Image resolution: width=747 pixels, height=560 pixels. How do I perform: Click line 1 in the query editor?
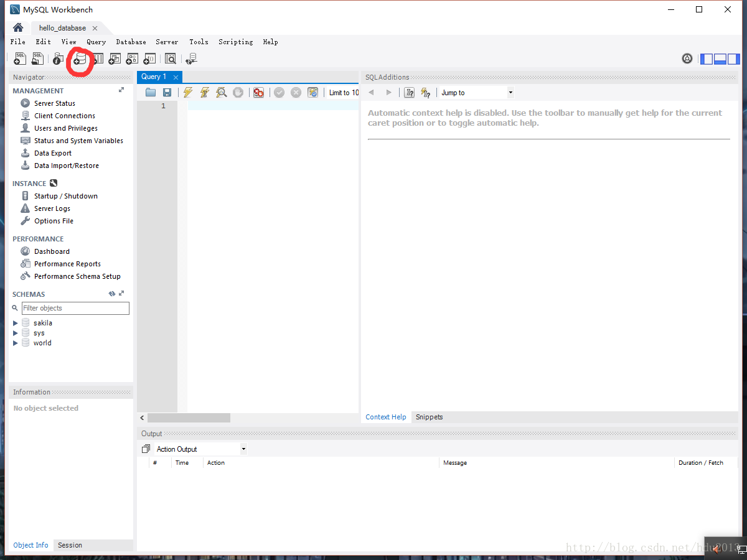[x=274, y=106]
